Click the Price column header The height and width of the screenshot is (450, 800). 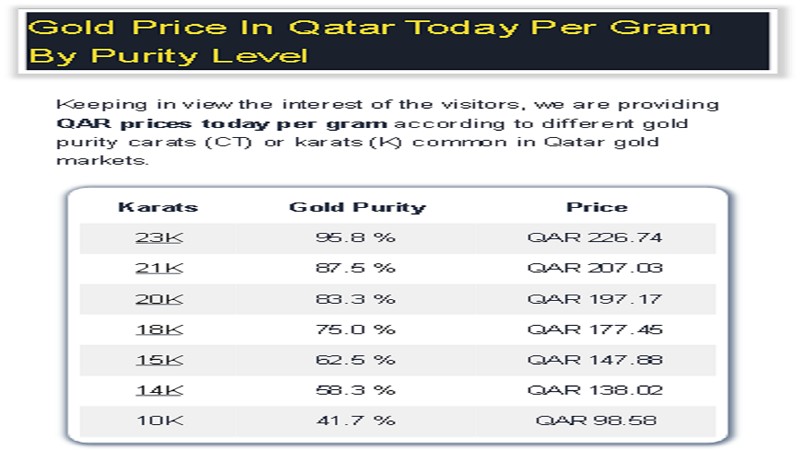[x=596, y=207]
